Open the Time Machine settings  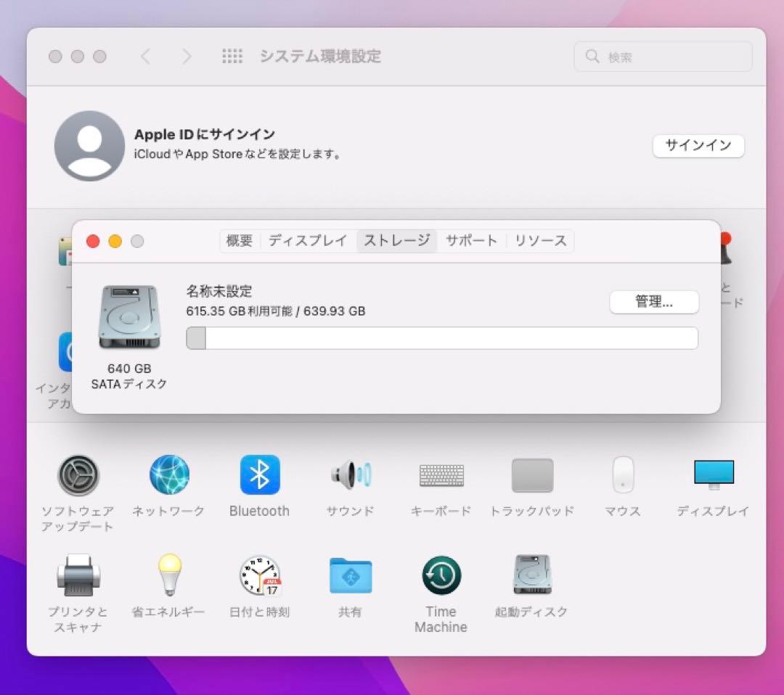point(441,575)
